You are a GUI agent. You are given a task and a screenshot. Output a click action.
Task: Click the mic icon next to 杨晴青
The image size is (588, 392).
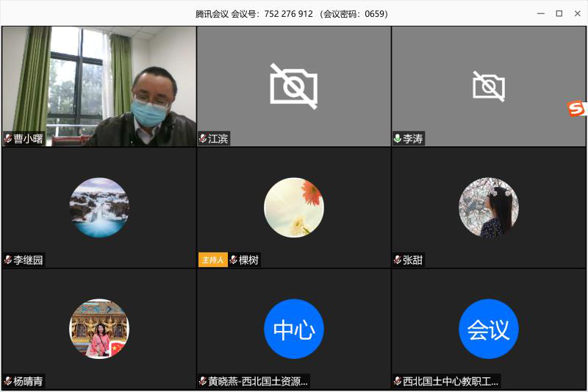(8, 381)
